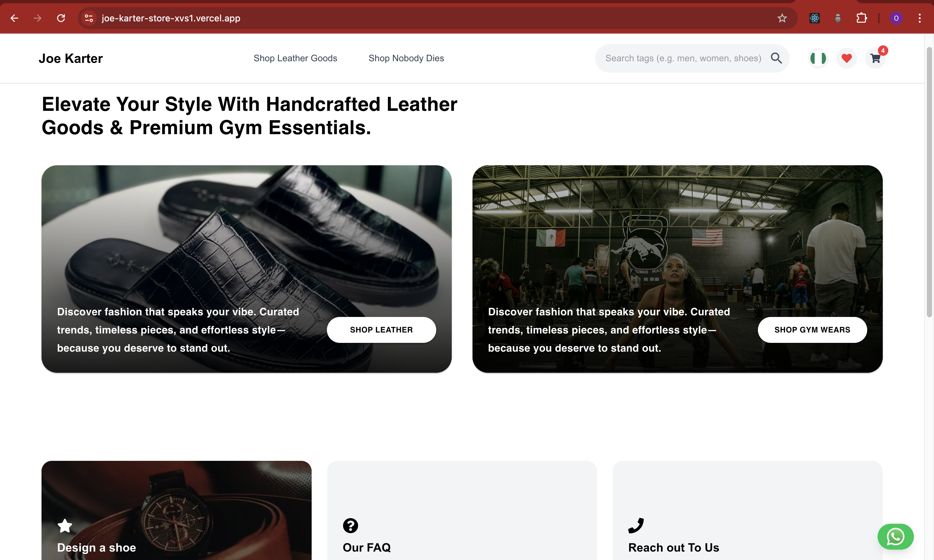Click the search magnifier icon
This screenshot has width=934, height=560.
(776, 58)
